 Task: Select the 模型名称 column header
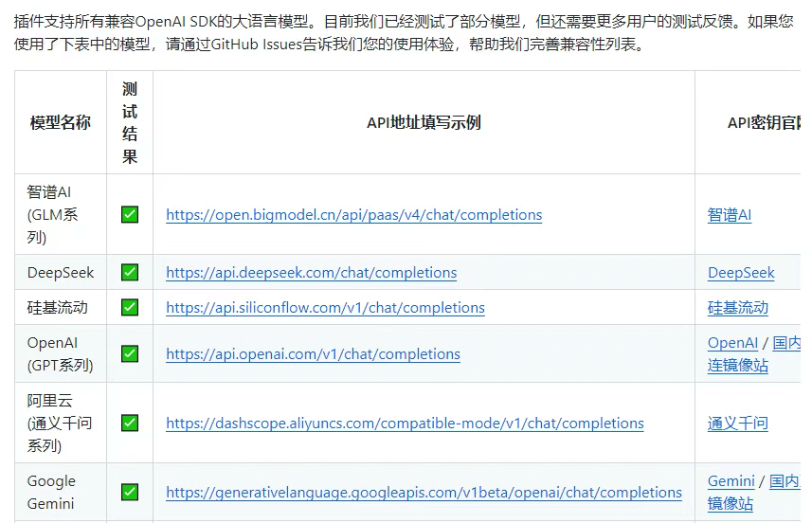click(61, 123)
